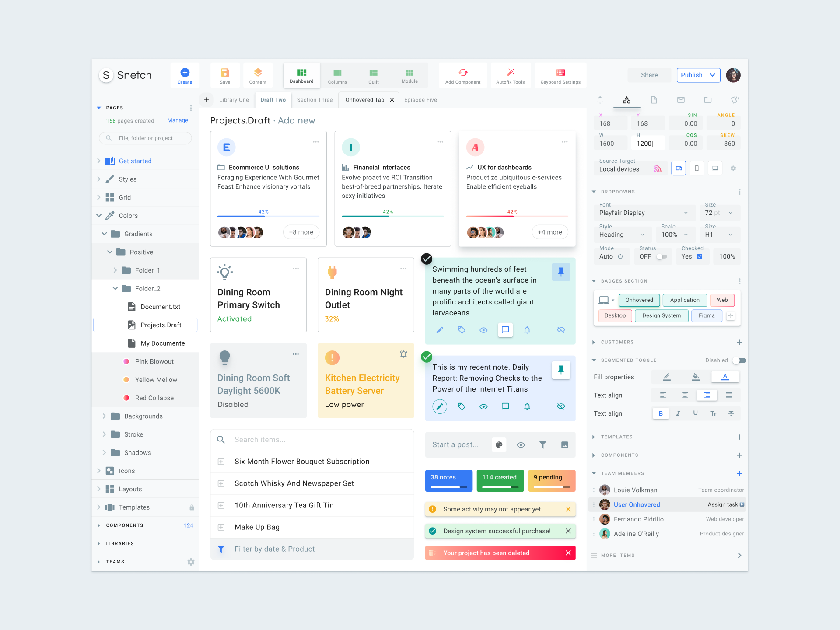Click the Create plus icon
Screen dimensions: 840x630
(x=185, y=72)
